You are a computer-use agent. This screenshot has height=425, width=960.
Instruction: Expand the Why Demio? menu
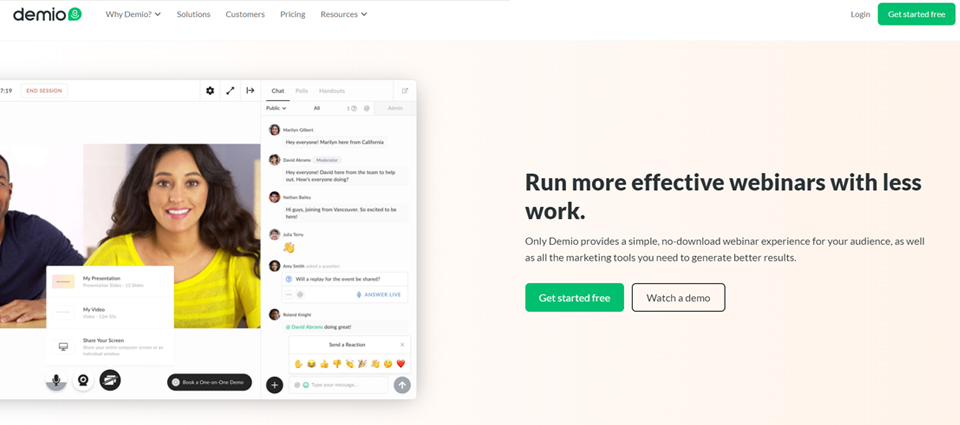(x=133, y=14)
